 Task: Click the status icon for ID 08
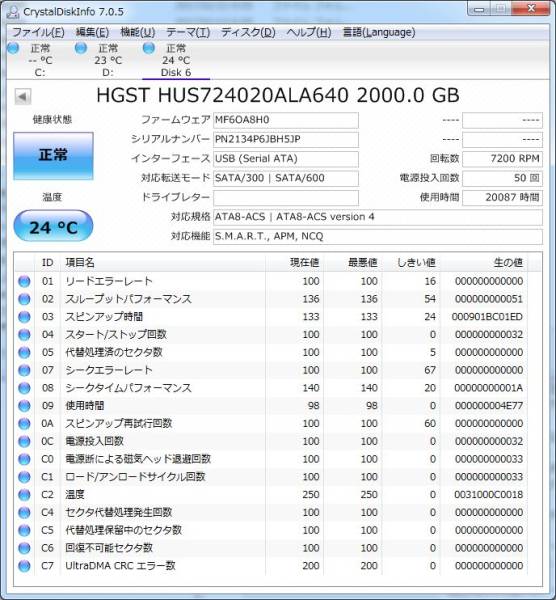(24, 388)
